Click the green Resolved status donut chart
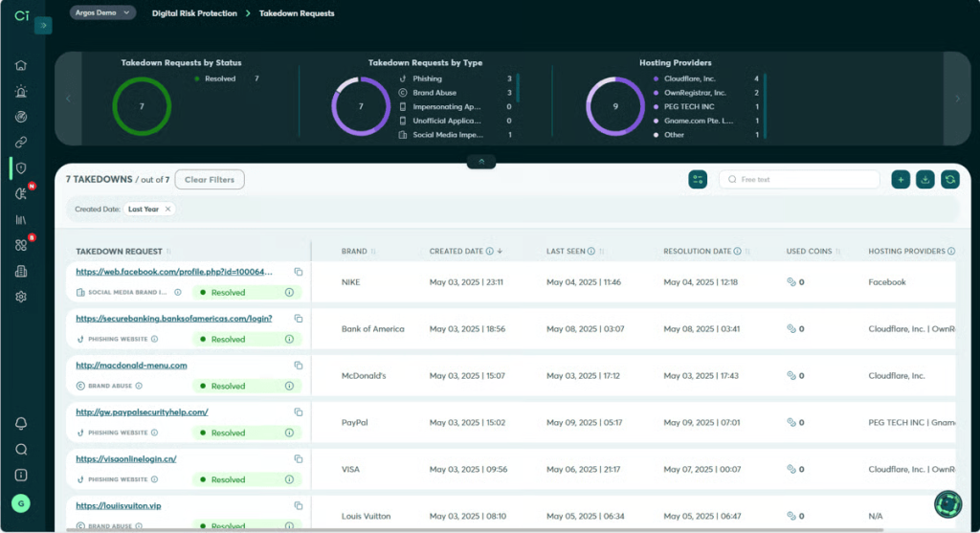 pyautogui.click(x=142, y=106)
